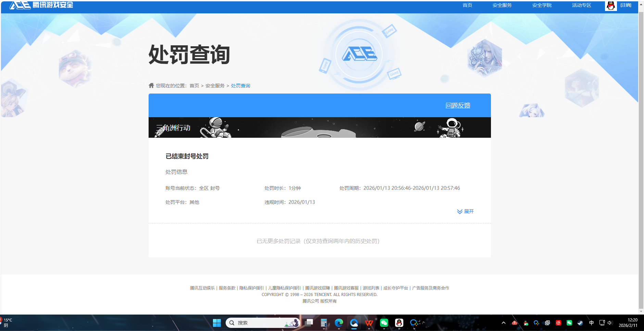Open the Calculator from the taskbar
The image size is (644, 331).
pyautogui.click(x=324, y=322)
